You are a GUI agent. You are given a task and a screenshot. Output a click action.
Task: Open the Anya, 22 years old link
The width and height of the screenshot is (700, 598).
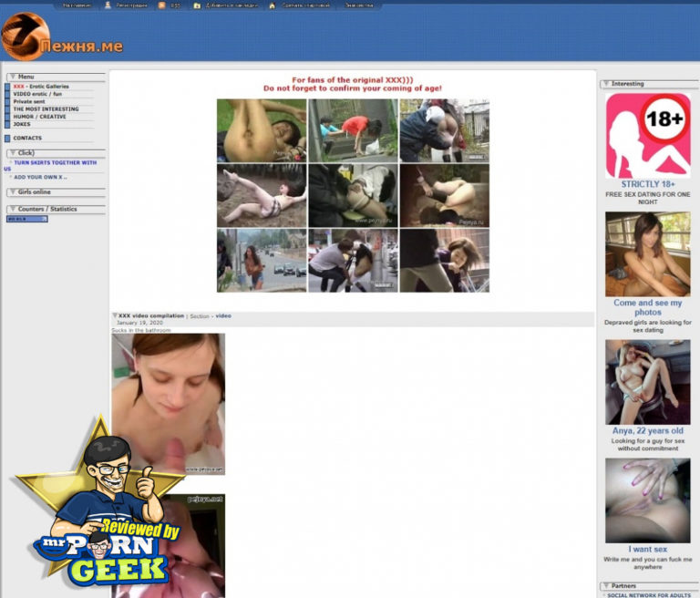(648, 430)
